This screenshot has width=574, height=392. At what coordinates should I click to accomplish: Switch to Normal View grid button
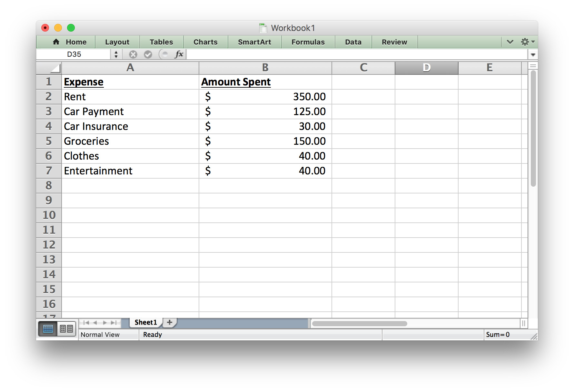(48, 329)
